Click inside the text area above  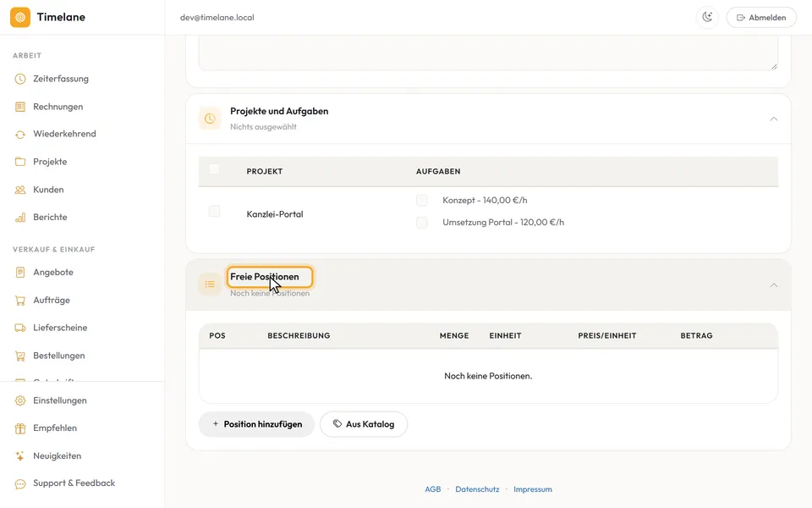pyautogui.click(x=488, y=53)
